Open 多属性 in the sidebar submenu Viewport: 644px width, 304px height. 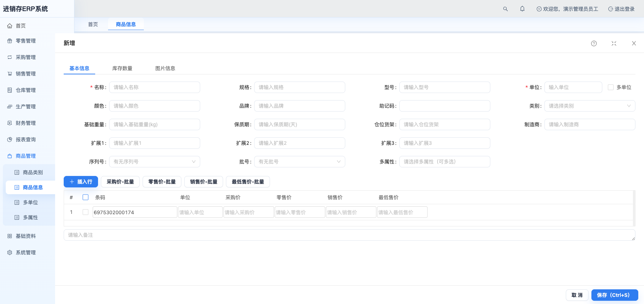click(x=30, y=217)
